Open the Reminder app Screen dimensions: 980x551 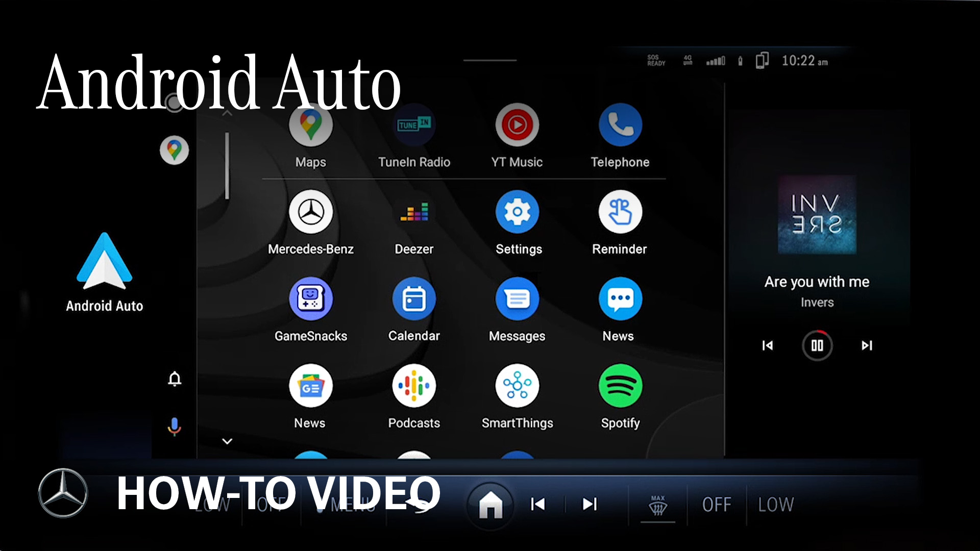[620, 212]
